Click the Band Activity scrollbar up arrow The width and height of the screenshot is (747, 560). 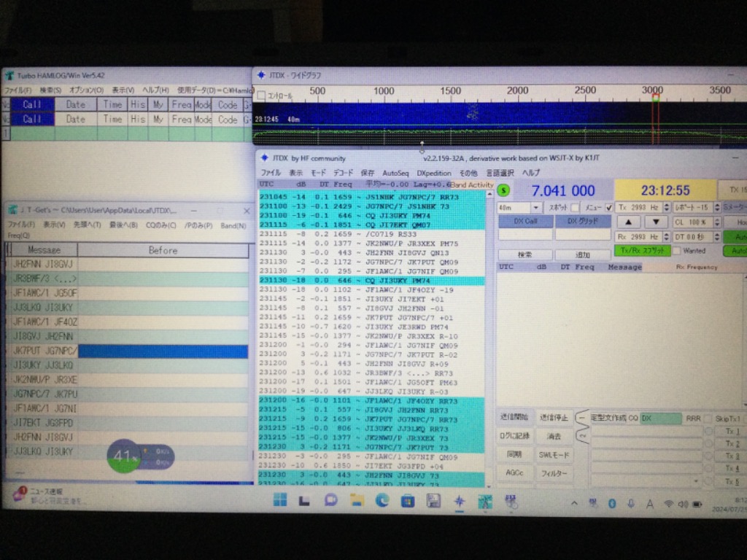pyautogui.click(x=489, y=194)
